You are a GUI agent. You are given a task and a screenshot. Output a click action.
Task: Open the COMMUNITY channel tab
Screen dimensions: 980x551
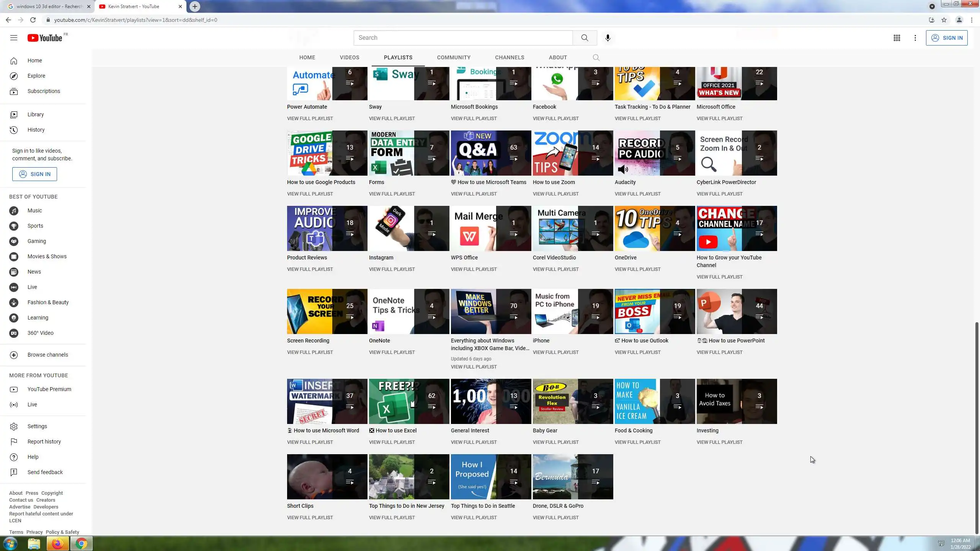(454, 57)
